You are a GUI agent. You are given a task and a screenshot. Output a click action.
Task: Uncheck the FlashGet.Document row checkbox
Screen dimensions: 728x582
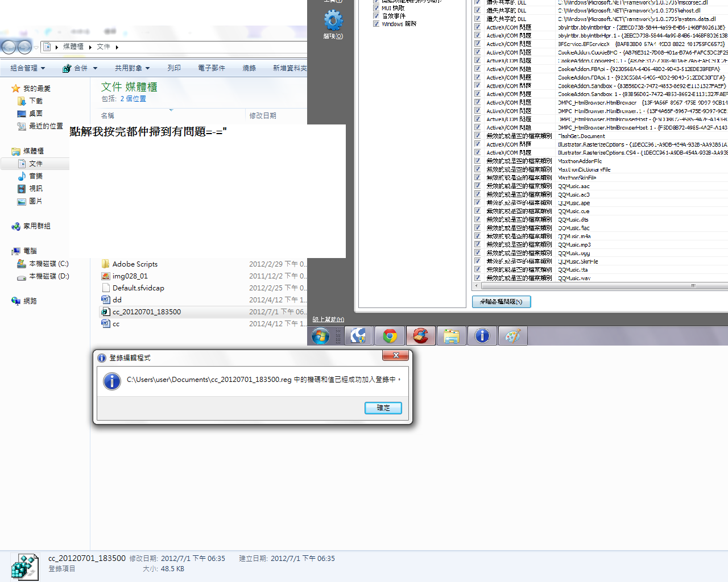(x=477, y=136)
